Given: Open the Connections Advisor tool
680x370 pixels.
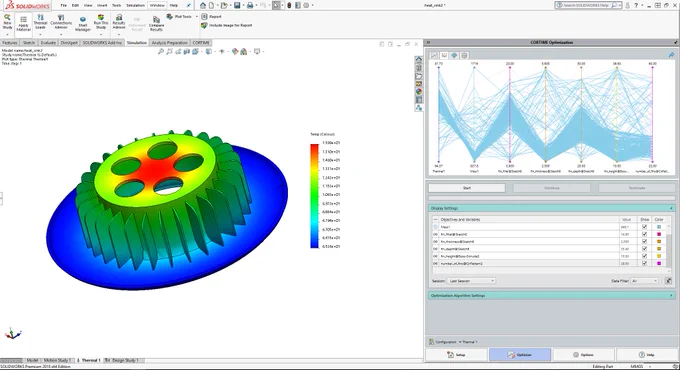Looking at the screenshot, I should 61,22.
